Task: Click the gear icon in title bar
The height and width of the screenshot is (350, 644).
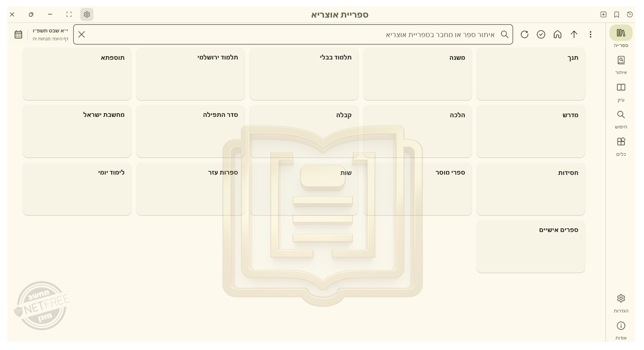Action: [87, 15]
